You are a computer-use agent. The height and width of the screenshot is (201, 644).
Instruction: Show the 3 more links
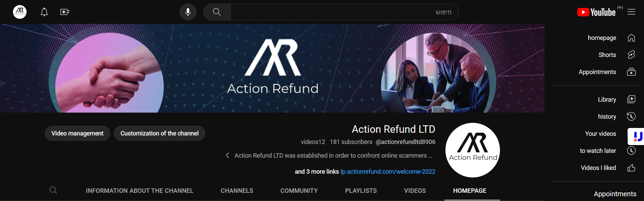[317, 171]
